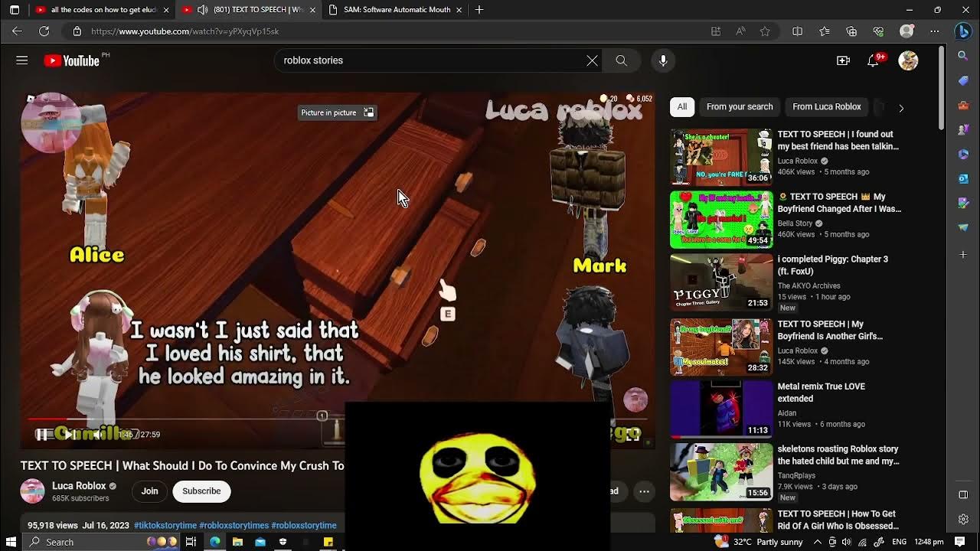Open Edge sidebar settings gear
The width and height of the screenshot is (980, 551).
click(x=963, y=520)
